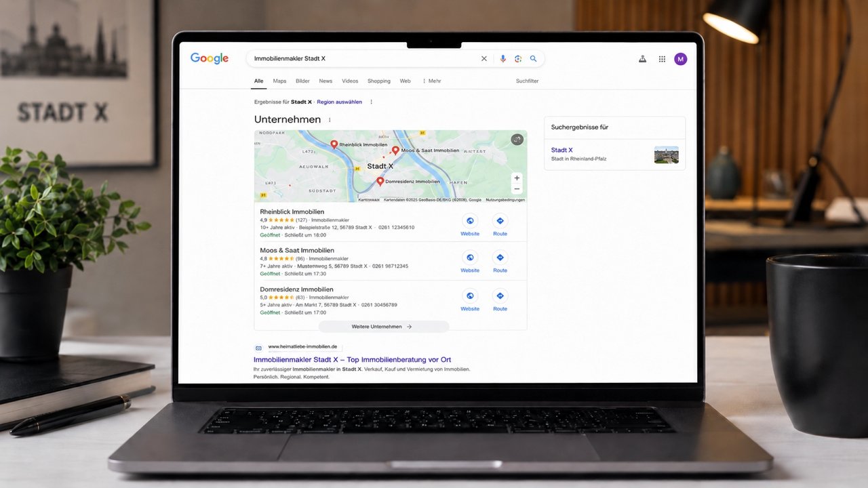The image size is (868, 488).
Task: Open Google Lens image search icon
Action: pos(518,59)
